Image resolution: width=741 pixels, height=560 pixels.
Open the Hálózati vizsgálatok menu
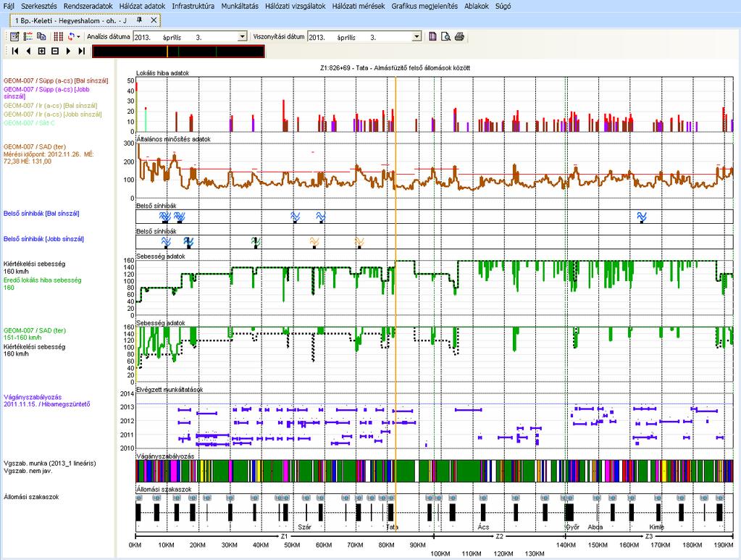point(296,6)
